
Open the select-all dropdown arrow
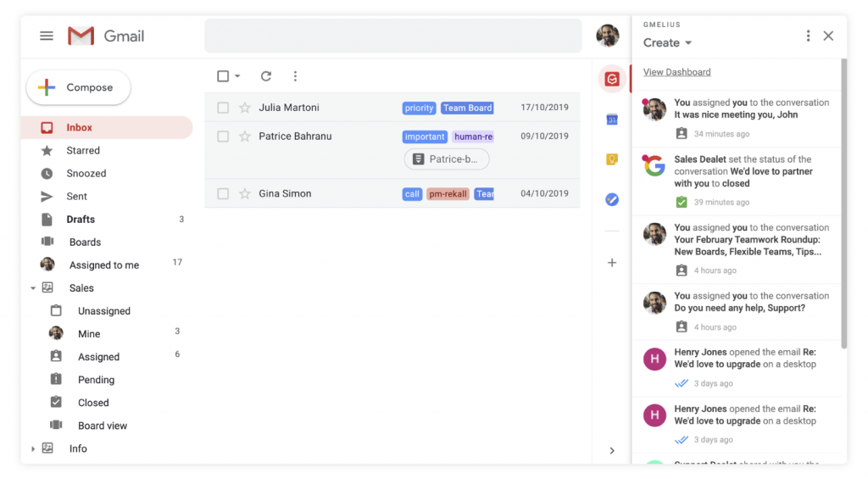[237, 75]
